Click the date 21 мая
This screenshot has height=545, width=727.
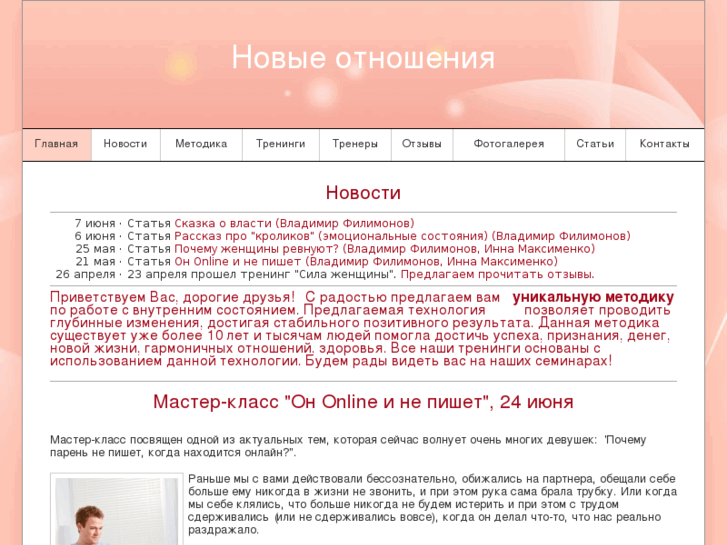[x=96, y=262]
